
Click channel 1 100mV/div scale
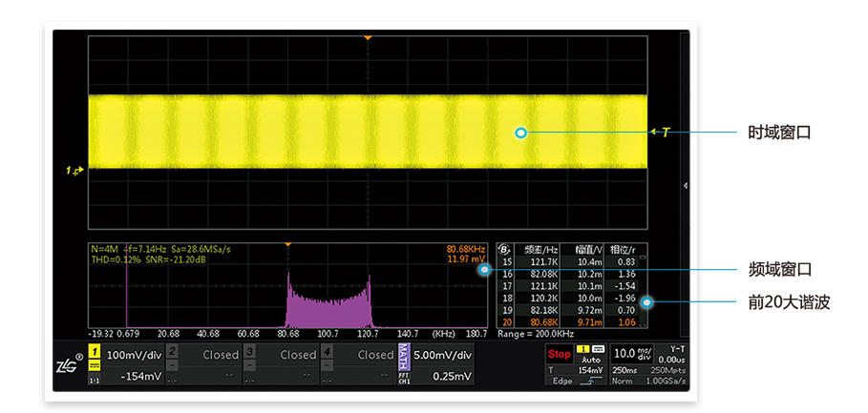134,355
